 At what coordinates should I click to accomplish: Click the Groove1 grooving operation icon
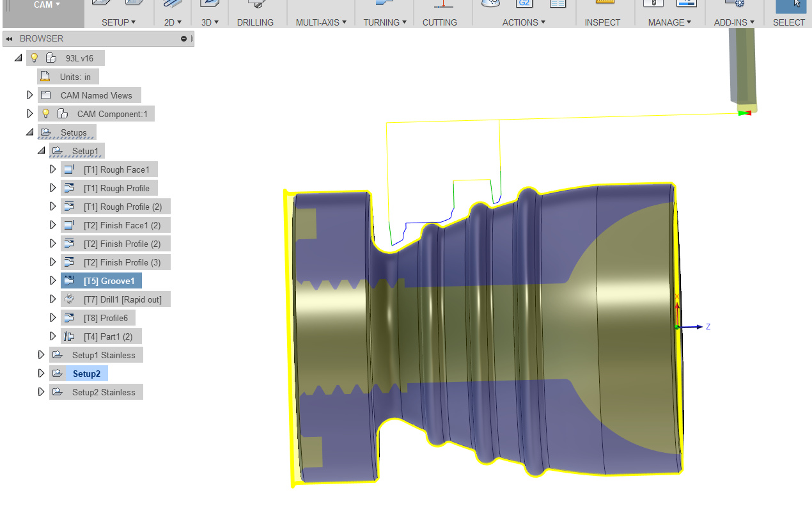click(x=69, y=281)
